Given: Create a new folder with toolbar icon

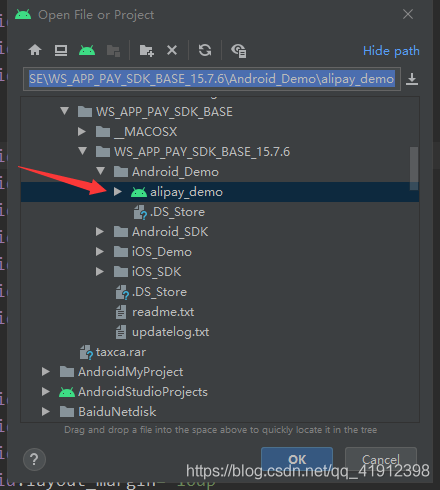Looking at the screenshot, I should click(146, 51).
